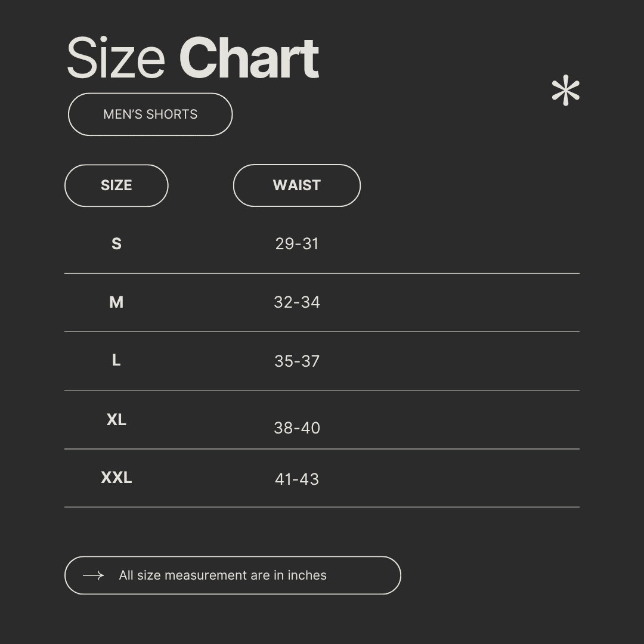
Task: Click the 41-43 waist measurement
Action: tap(297, 479)
